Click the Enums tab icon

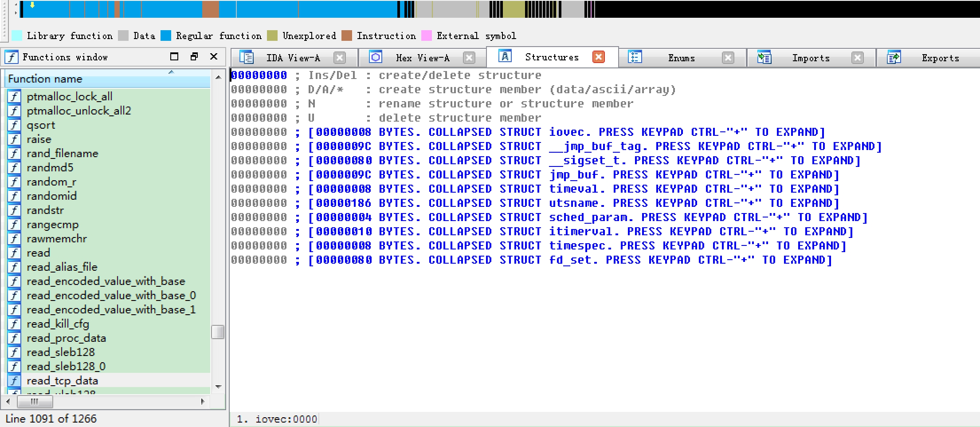[635, 57]
